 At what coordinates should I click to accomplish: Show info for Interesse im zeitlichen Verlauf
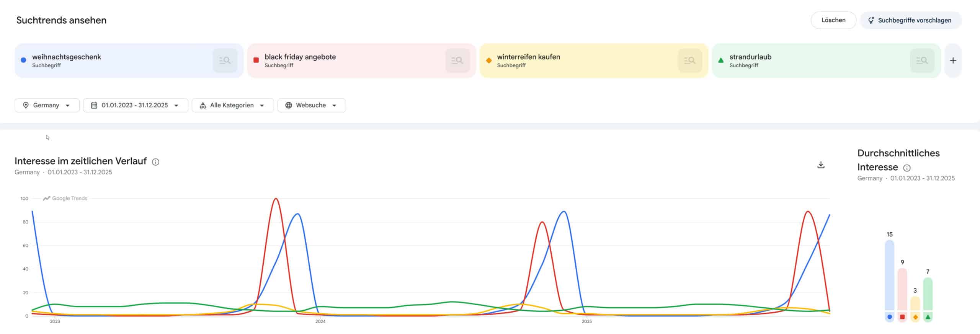point(155,162)
